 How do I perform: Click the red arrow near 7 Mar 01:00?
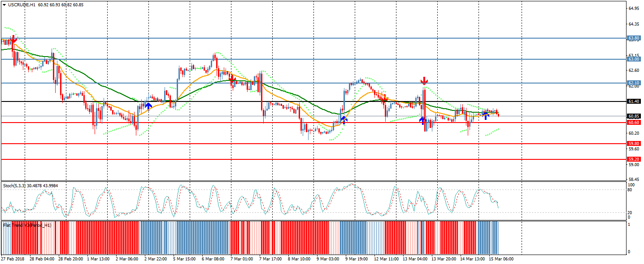(x=233, y=81)
